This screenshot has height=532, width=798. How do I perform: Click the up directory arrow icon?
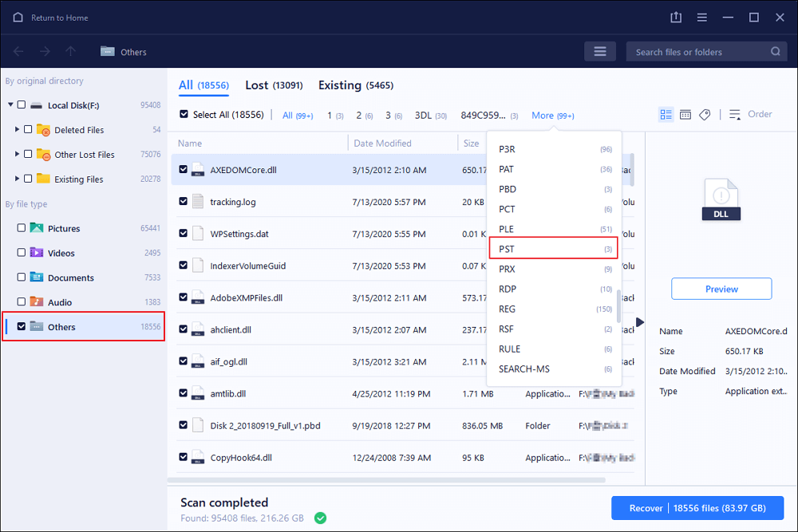coord(70,52)
